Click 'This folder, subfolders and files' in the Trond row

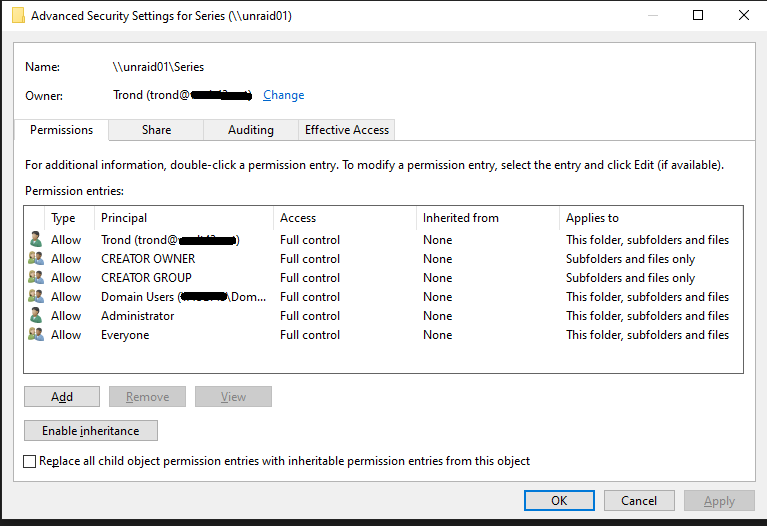tap(647, 240)
